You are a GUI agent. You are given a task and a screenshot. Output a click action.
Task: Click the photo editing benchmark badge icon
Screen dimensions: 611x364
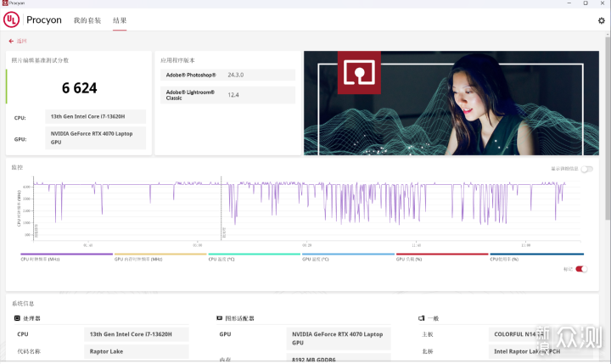tap(359, 72)
